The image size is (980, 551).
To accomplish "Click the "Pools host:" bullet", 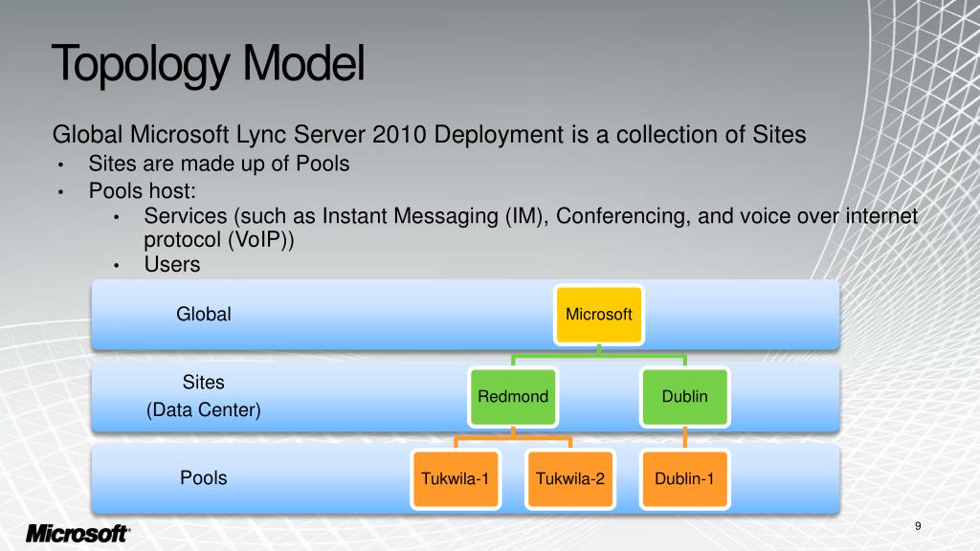I will tap(143, 190).
